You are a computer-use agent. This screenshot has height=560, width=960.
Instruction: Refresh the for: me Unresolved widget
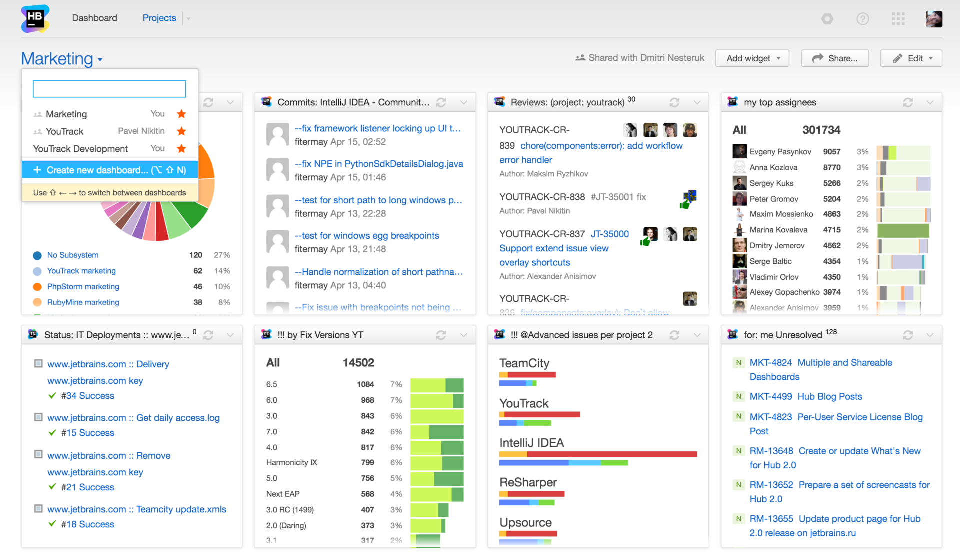click(908, 335)
